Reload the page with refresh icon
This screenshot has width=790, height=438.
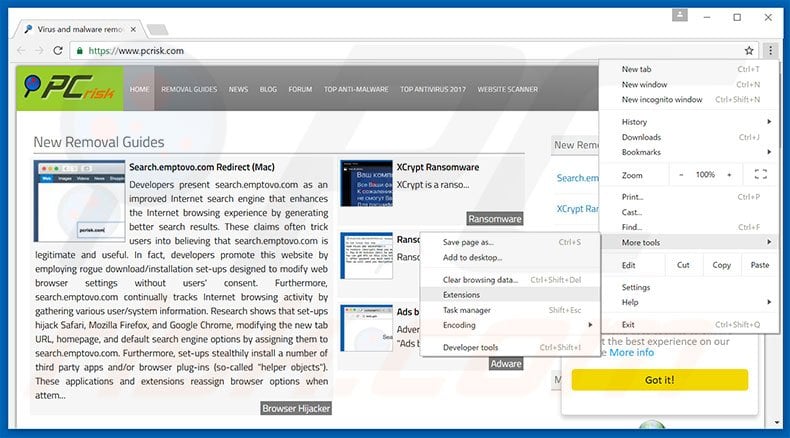point(58,50)
